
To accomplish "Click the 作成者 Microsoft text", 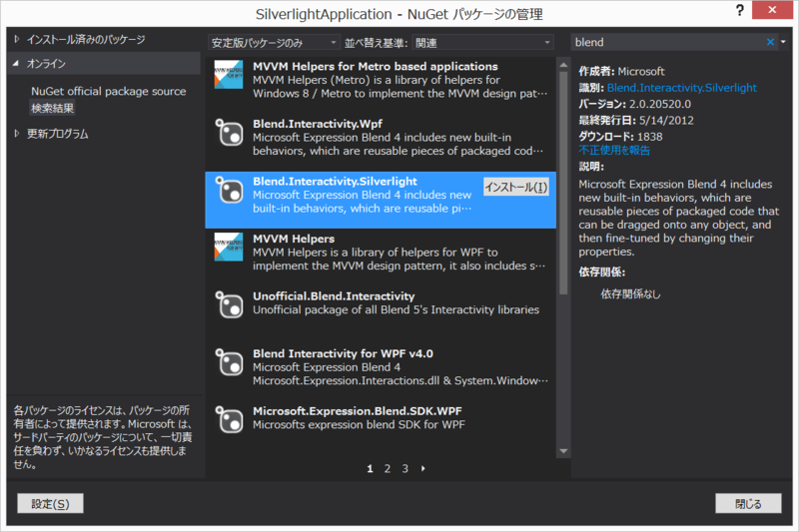I will click(x=621, y=71).
